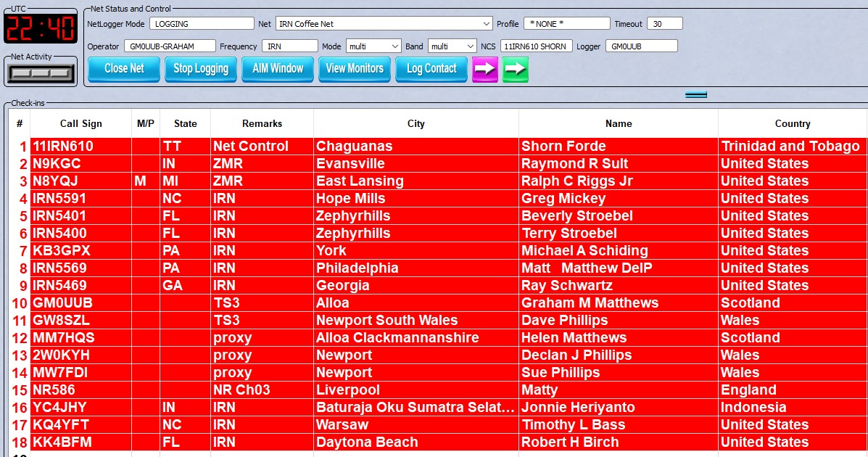Image resolution: width=868 pixels, height=457 pixels.
Task: Open the AIM Window
Action: click(x=278, y=69)
